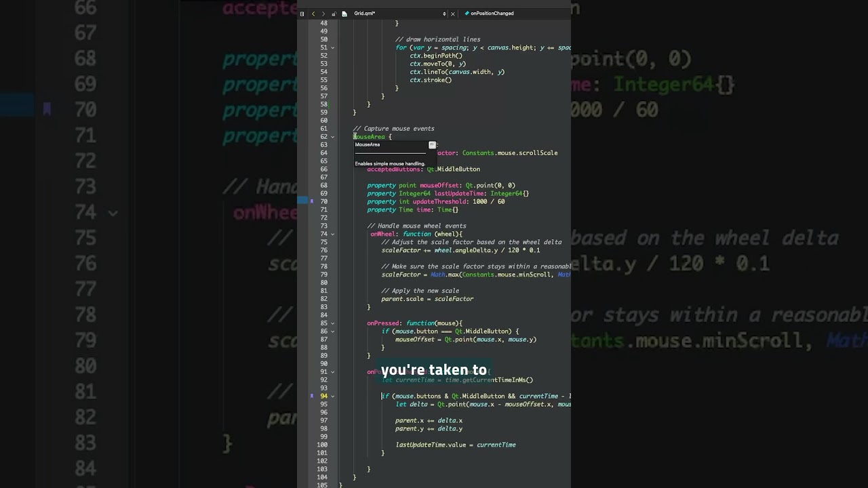Image resolution: width=868 pixels, height=488 pixels.
Task: Click the mouseOffset property on line 68
Action: point(439,185)
